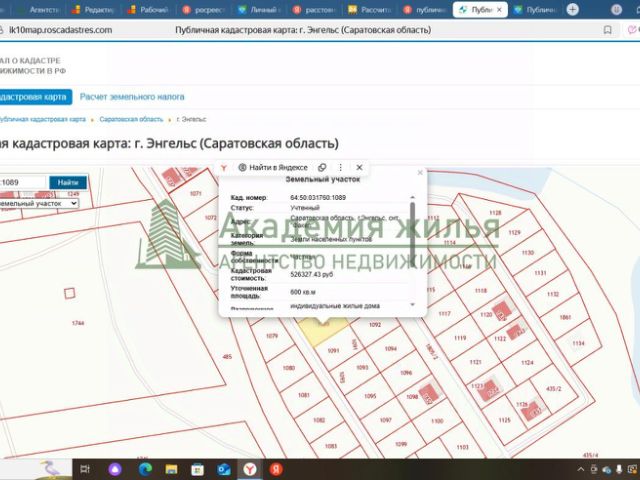Click the Alice assistant icon in taskbar
Viewport: 640px width, 480px height.
115,469
